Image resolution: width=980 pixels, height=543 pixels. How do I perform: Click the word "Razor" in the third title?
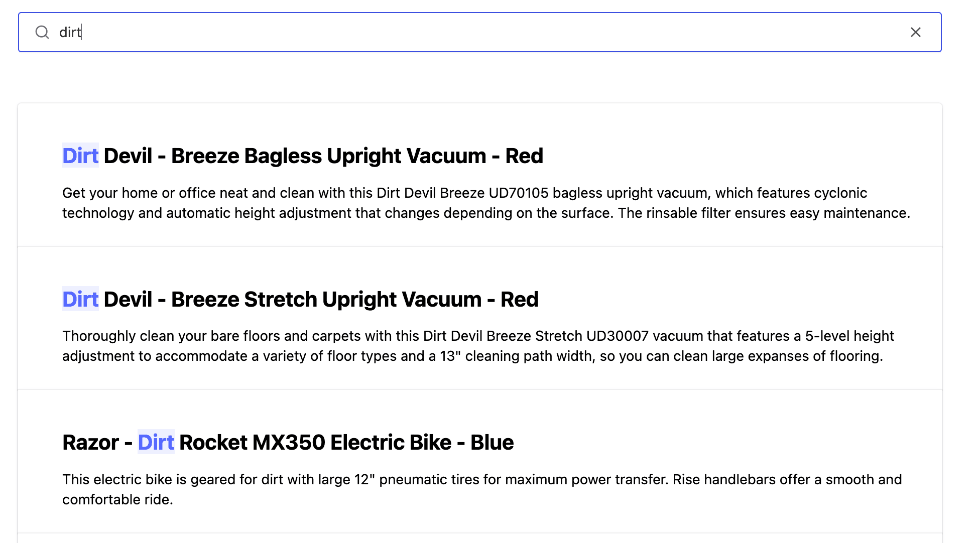(x=90, y=443)
